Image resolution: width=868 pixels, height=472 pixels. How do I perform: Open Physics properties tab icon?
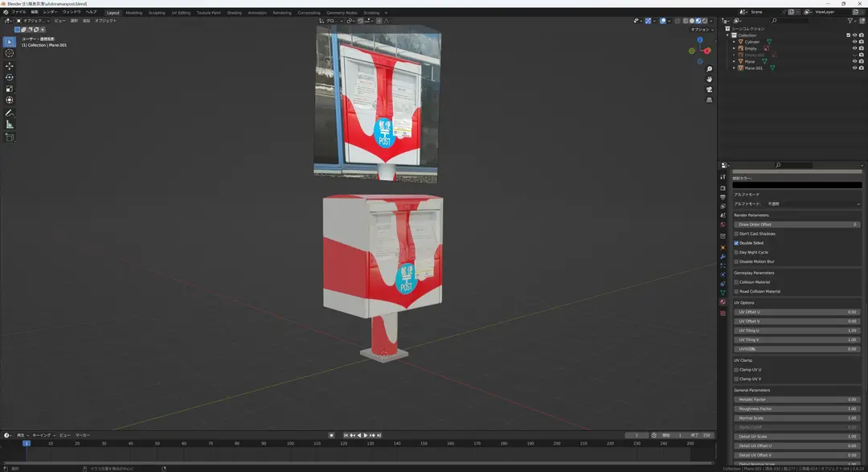coord(723,275)
